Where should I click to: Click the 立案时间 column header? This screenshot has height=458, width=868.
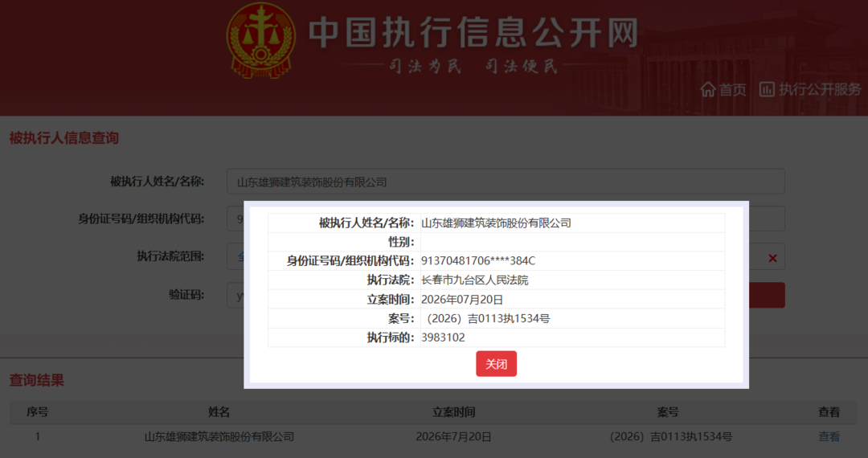point(453,412)
